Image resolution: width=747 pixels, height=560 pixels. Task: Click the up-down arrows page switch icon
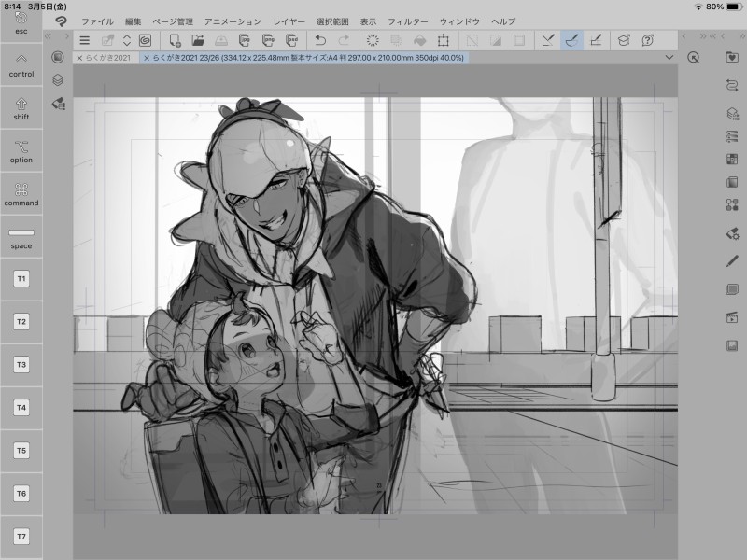coord(127,40)
